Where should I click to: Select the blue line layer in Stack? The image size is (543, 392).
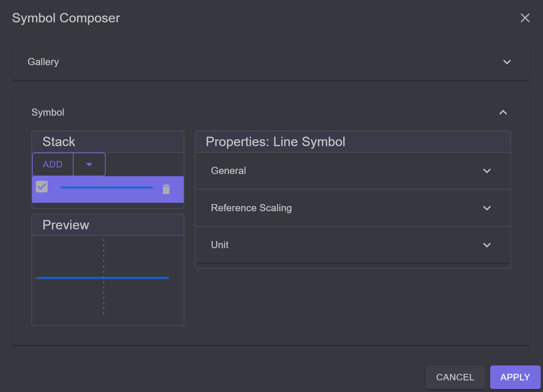click(x=108, y=190)
